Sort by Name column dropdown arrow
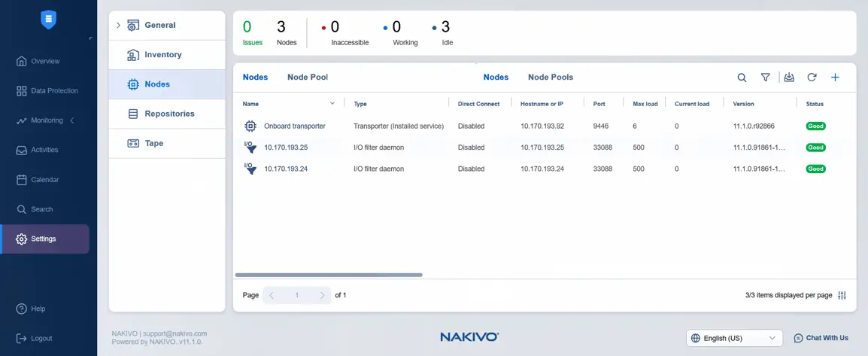The width and height of the screenshot is (868, 356). [x=332, y=104]
